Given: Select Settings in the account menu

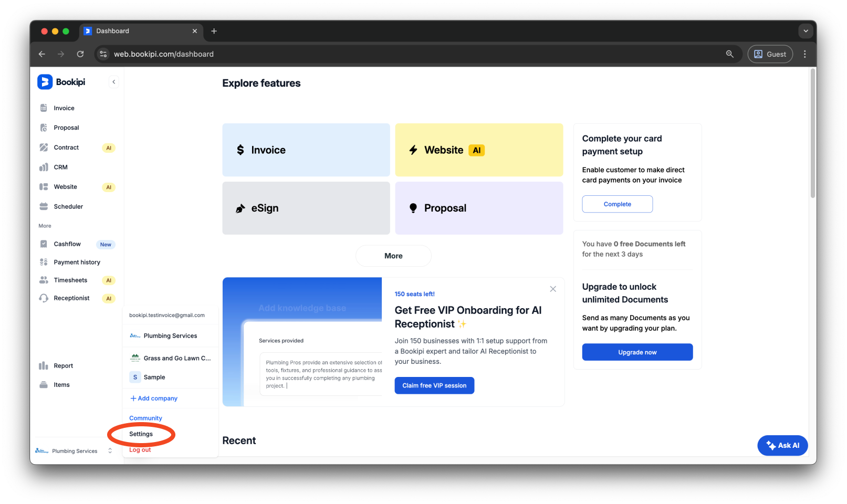Looking at the screenshot, I should pos(141,434).
